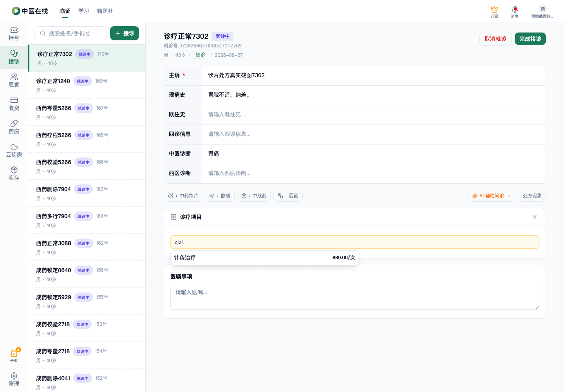Viewport: 564px width, 392px height.
Task: Select patient 西药疗程5266
Action: [x=87, y=139]
